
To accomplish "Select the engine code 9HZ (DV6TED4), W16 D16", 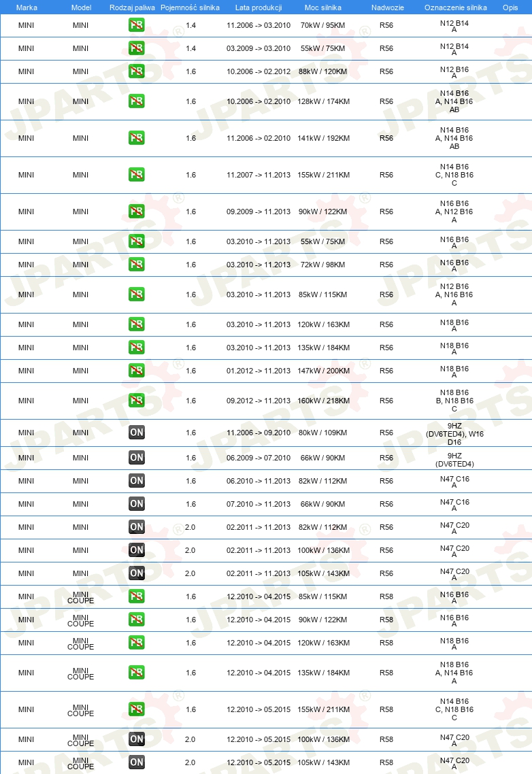I will tap(454, 434).
